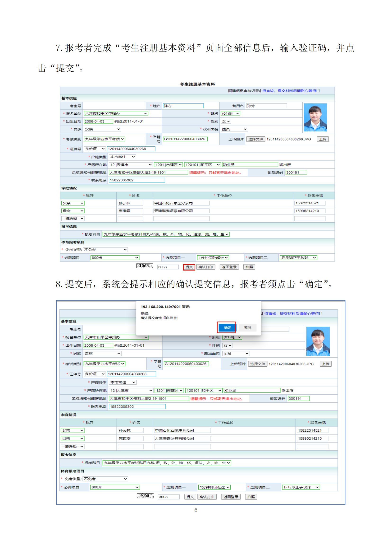Click the 惠琪雯 name field in the upper form
The height and width of the screenshot is (555, 392).
[130, 211]
